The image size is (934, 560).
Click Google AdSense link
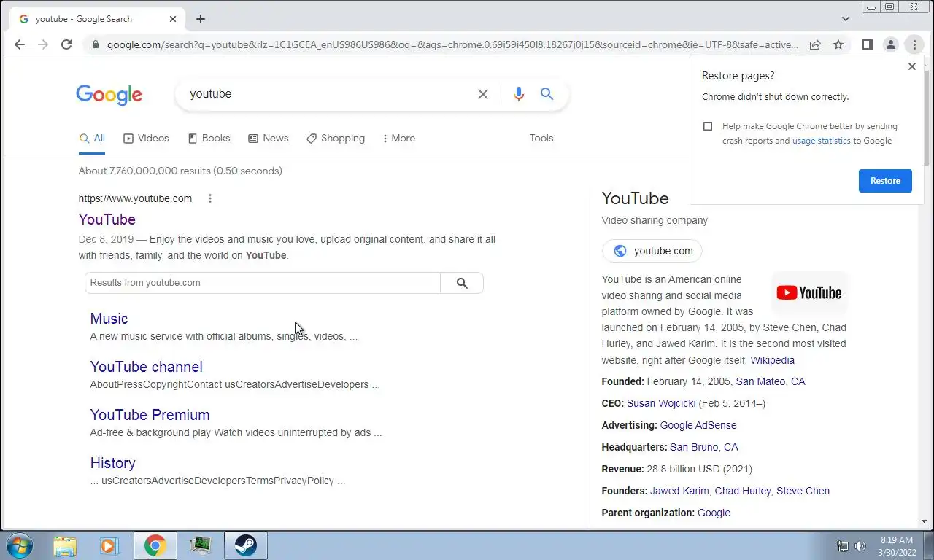point(698,425)
